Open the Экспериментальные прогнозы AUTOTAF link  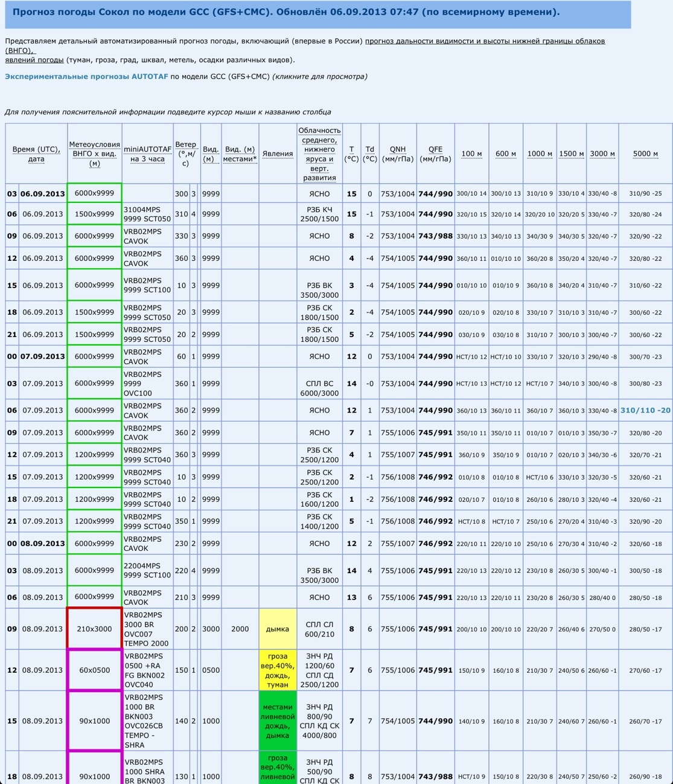[x=86, y=77]
